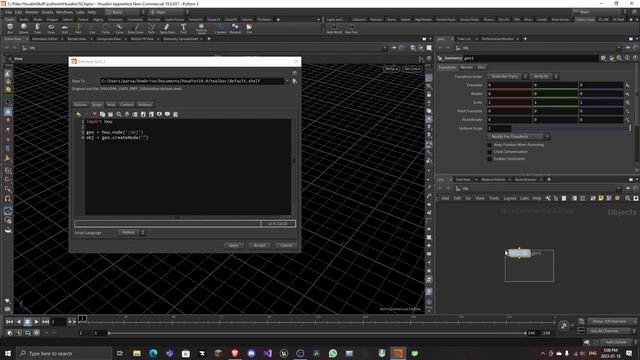This screenshot has height=360, width=640.
Task: Click Uniform Scale slider track
Action: 571,129
